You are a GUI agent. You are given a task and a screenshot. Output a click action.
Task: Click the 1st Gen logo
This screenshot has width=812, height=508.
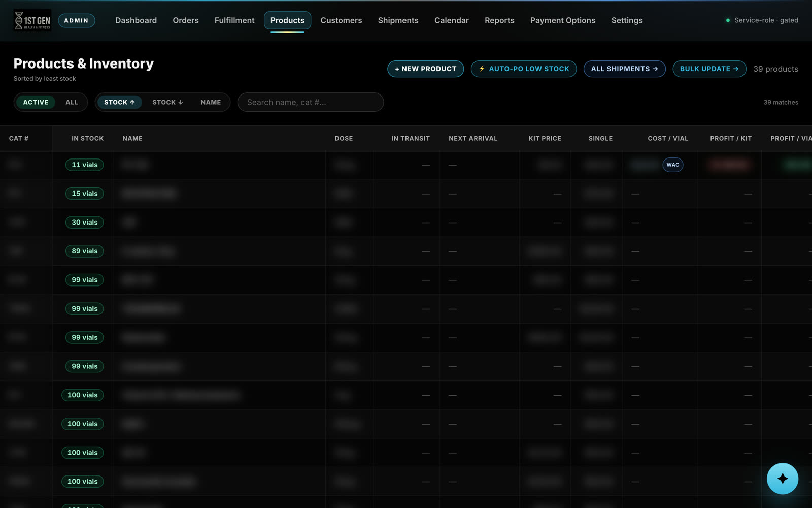(32, 20)
